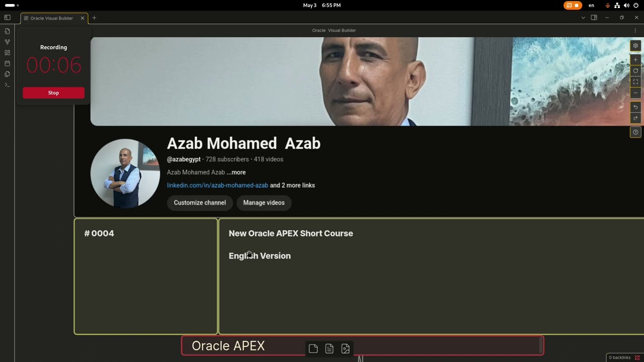
Task: Click the 728 subscribers count
Action: click(227, 159)
